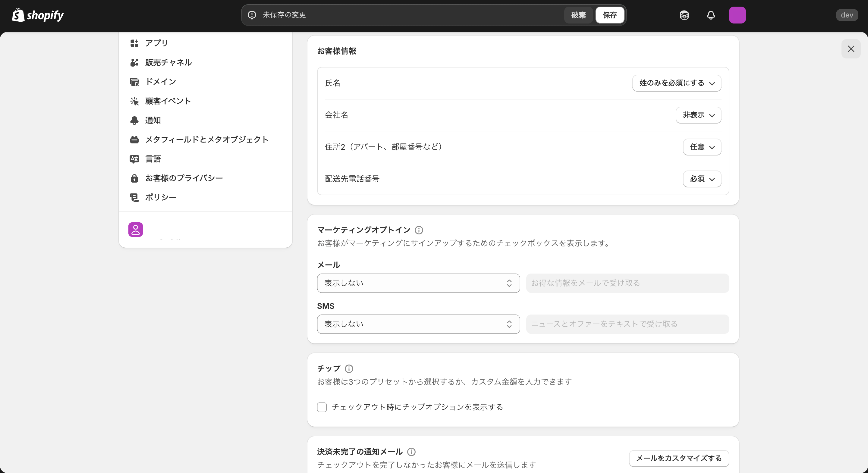Screen dimensions: 868x473
Task: Click the 販売チャネル sidebar icon
Action: tap(134, 62)
